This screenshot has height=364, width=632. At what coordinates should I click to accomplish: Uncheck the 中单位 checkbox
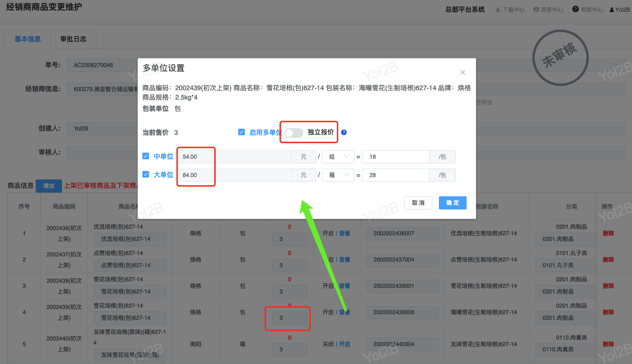pos(146,156)
